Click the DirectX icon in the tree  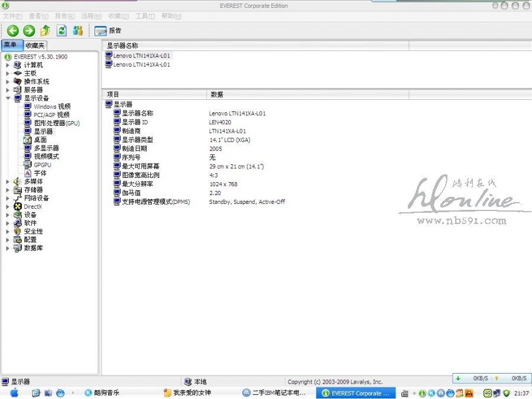click(18, 207)
